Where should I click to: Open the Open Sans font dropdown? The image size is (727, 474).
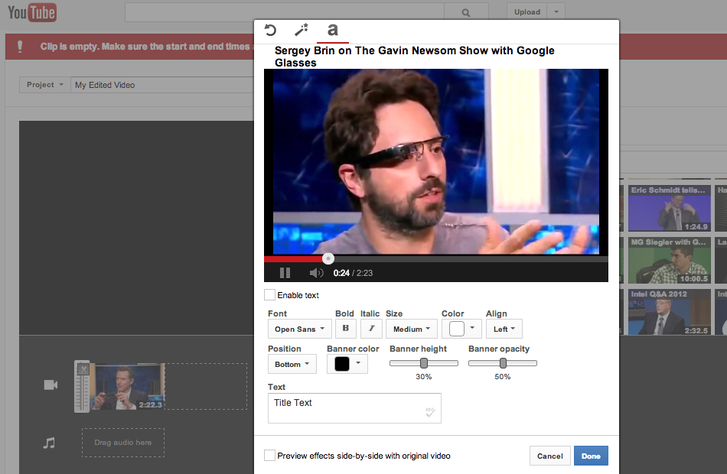point(297,328)
